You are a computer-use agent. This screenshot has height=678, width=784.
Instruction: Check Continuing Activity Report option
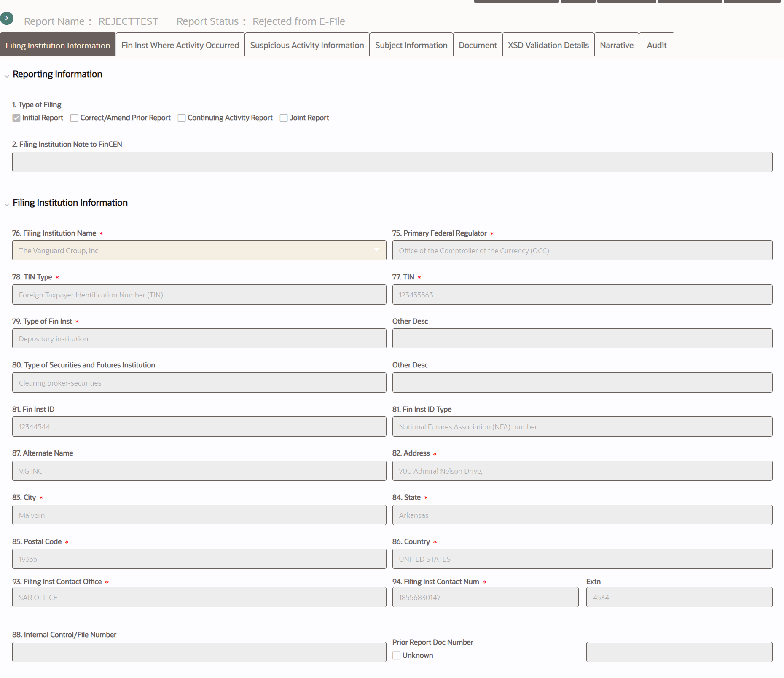pyautogui.click(x=182, y=118)
